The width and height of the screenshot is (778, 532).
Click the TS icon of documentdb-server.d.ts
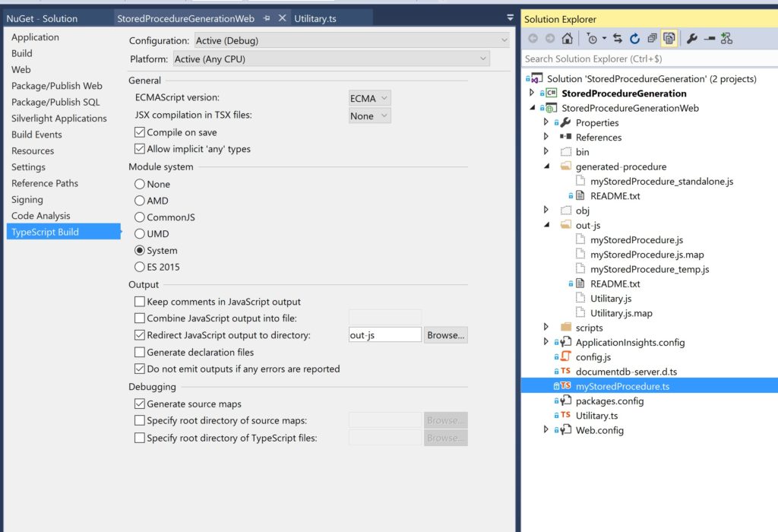click(x=565, y=371)
